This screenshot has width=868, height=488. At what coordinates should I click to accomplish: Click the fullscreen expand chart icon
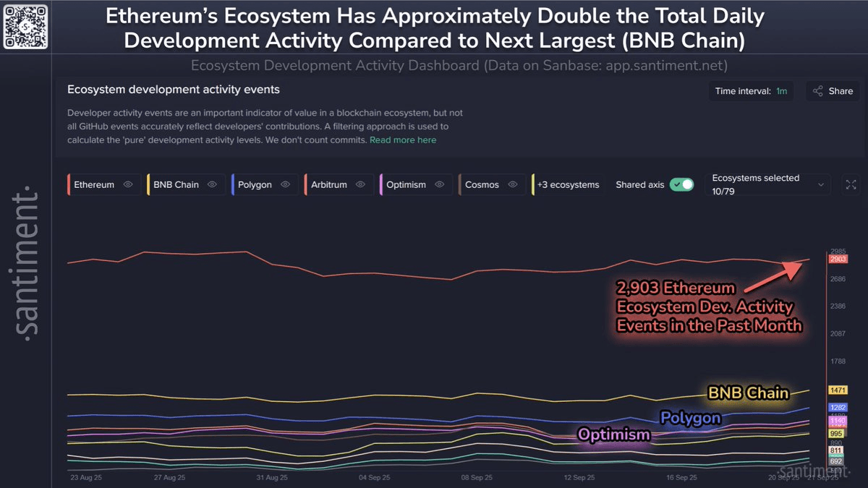coord(851,185)
